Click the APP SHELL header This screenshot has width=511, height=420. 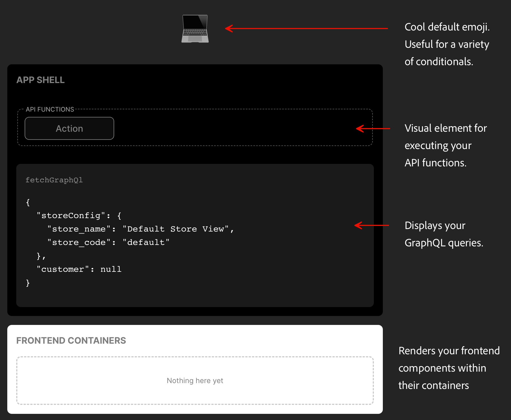(41, 80)
